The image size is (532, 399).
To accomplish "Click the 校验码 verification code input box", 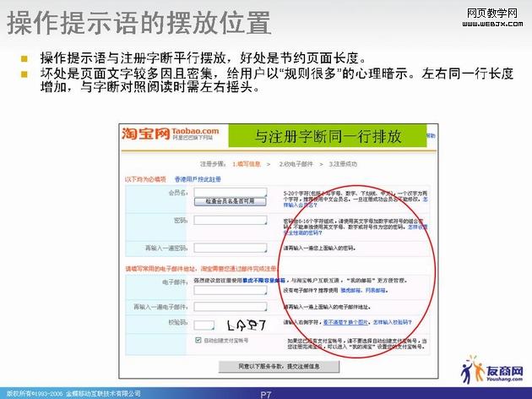I will tap(204, 324).
